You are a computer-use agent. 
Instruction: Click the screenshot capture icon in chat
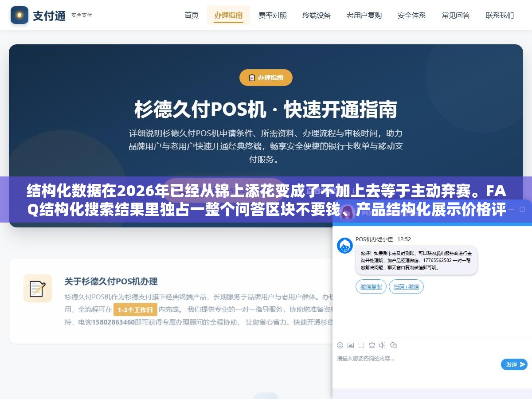[x=361, y=345]
